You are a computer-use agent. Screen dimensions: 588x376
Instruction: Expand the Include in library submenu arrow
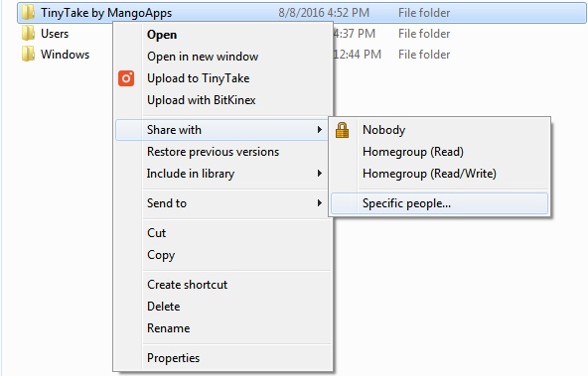320,174
